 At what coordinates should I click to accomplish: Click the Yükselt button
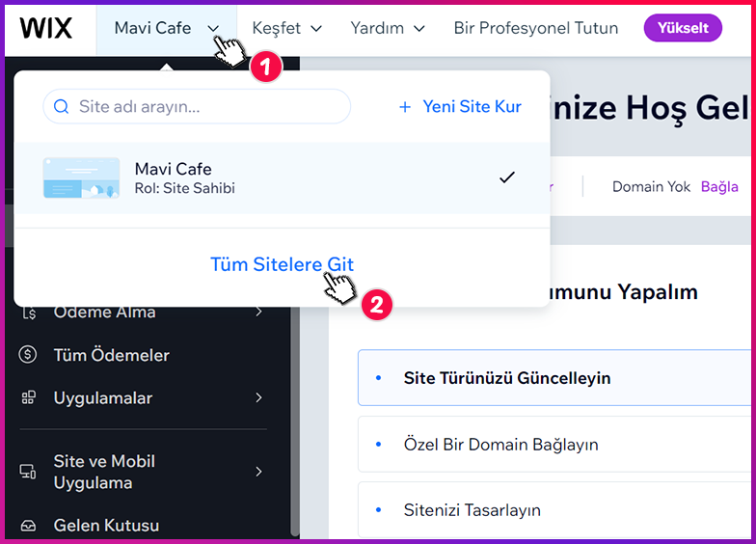683,28
